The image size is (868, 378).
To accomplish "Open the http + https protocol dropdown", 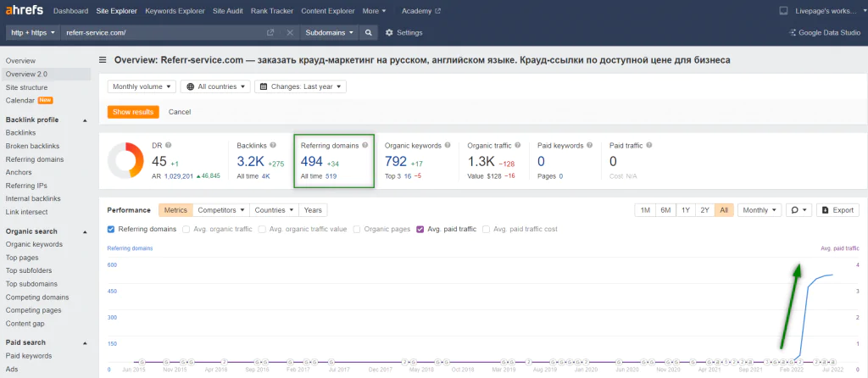I will click(x=33, y=33).
